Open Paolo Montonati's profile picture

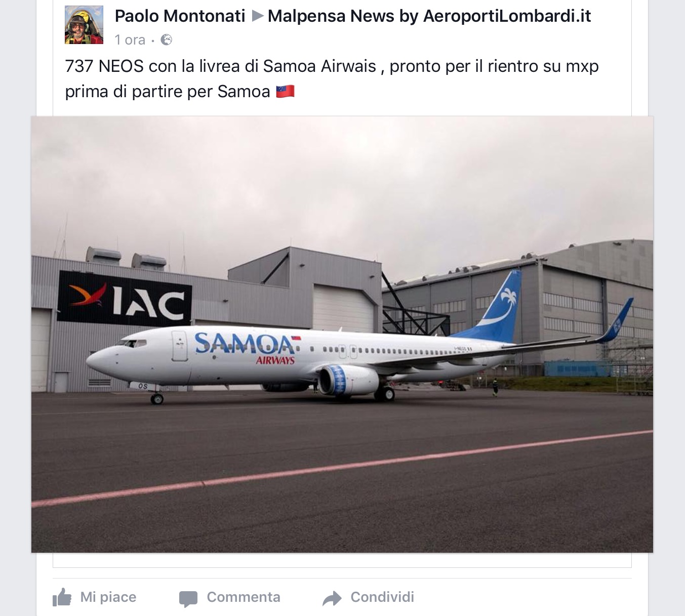coord(84,25)
